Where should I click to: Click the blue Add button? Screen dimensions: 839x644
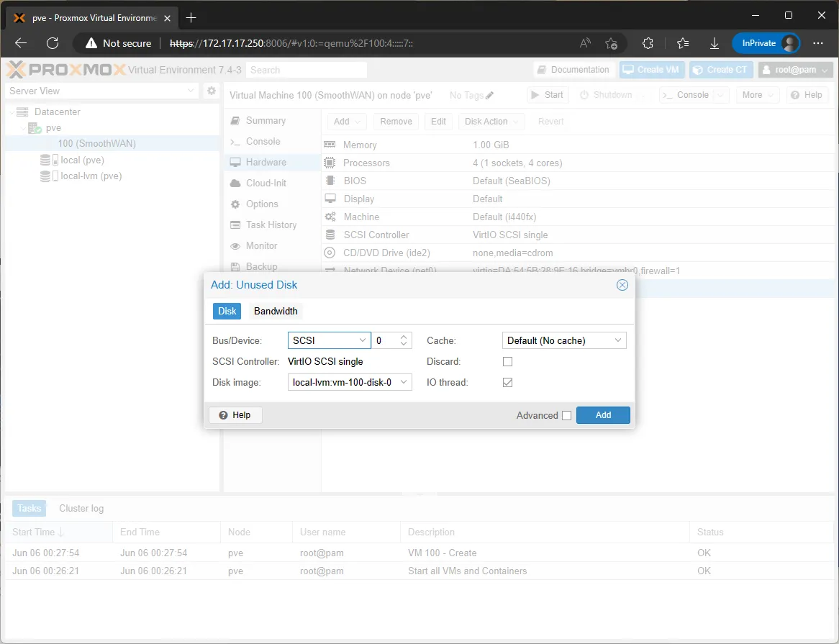[x=603, y=415]
